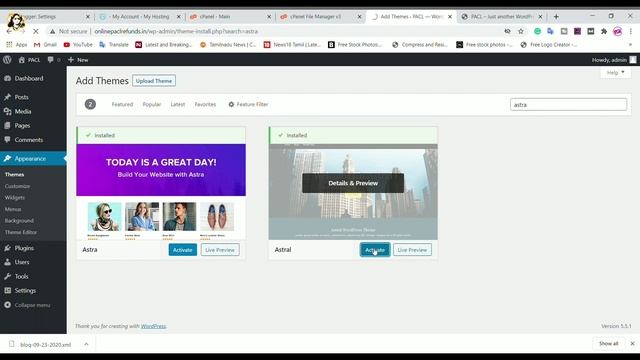Show Featured themes

(122, 104)
